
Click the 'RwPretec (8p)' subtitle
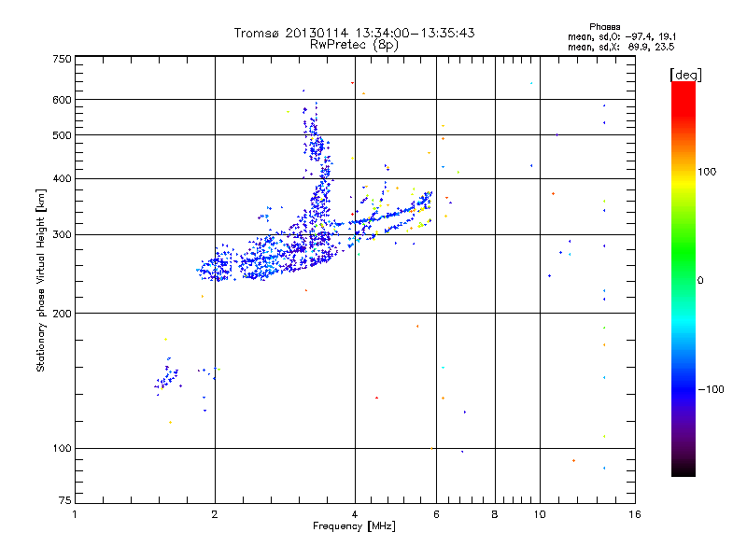point(354,45)
